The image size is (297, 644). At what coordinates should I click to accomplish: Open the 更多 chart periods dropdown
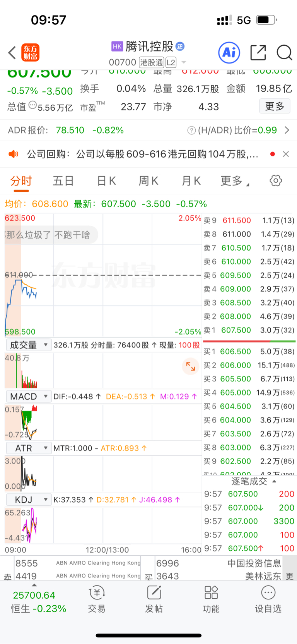point(234,181)
